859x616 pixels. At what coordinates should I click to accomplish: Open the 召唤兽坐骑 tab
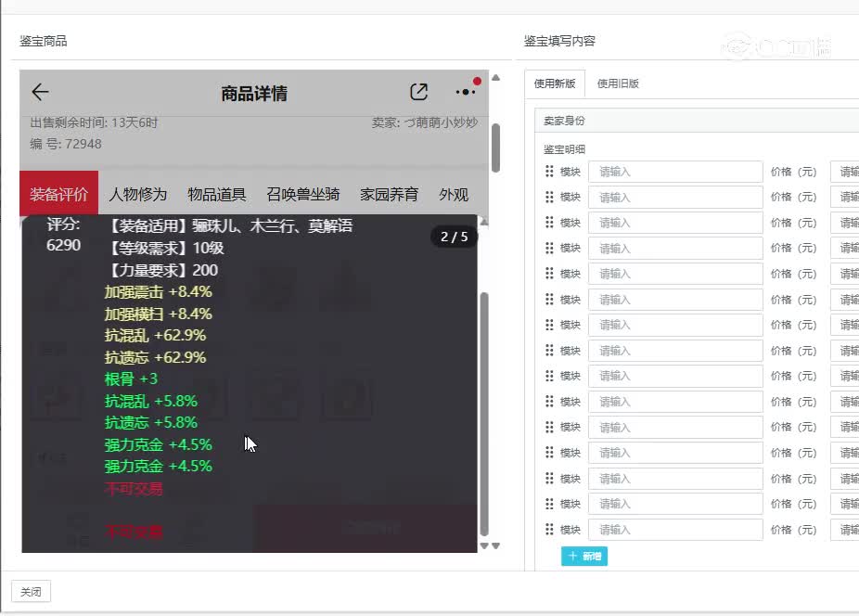click(x=303, y=194)
